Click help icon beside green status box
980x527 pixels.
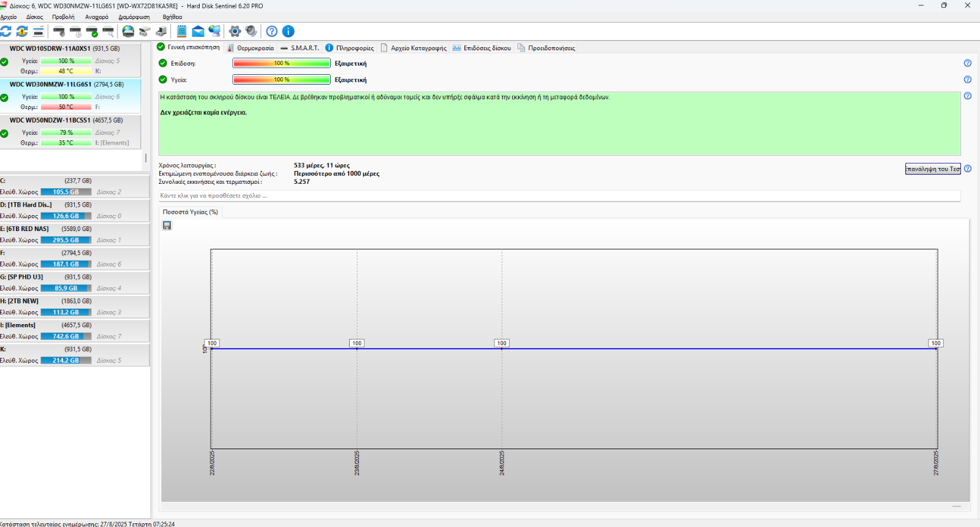click(x=968, y=96)
